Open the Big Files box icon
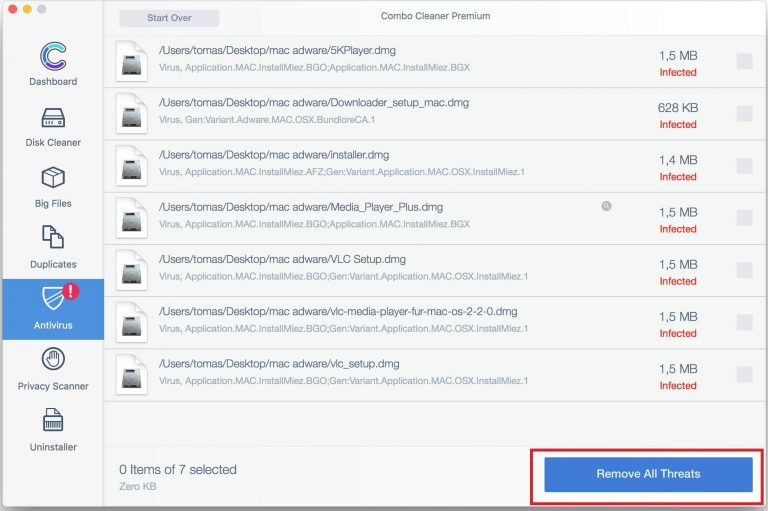The image size is (768, 511). [53, 177]
